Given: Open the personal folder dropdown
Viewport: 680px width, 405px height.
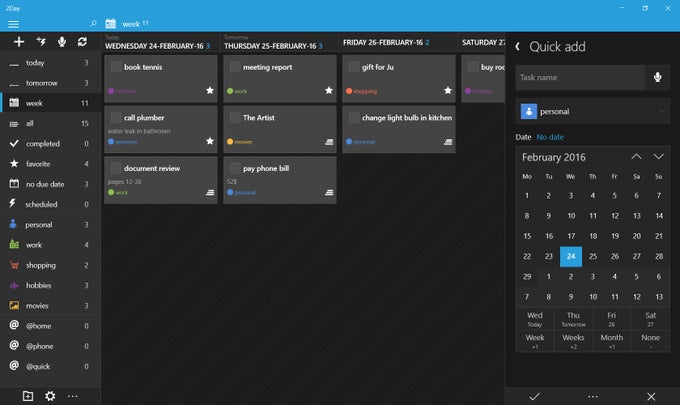Looking at the screenshot, I should click(x=593, y=111).
